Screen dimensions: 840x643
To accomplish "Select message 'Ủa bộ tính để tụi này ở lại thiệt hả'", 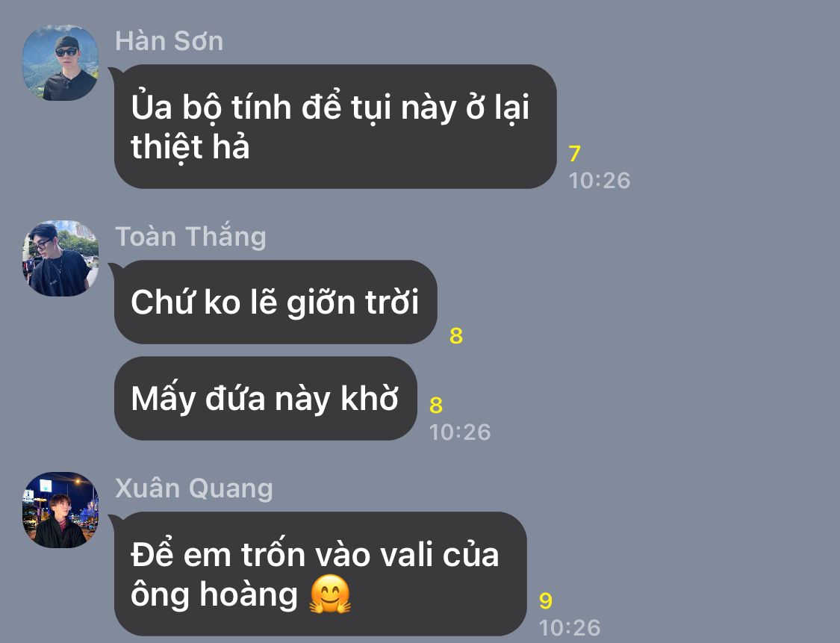I will point(335,126).
